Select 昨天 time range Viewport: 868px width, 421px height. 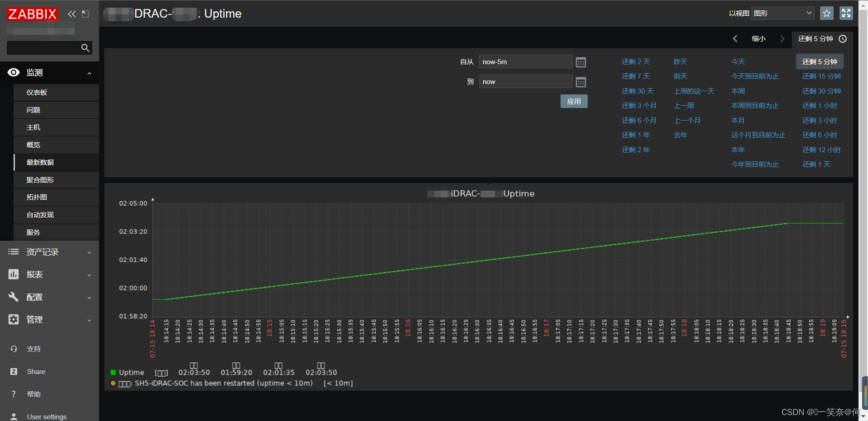[x=680, y=62]
